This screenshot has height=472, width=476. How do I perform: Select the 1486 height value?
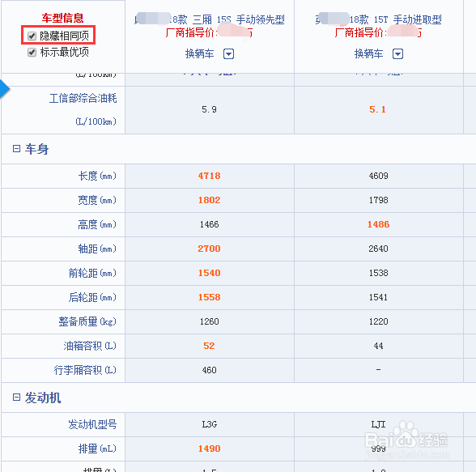[378, 224]
